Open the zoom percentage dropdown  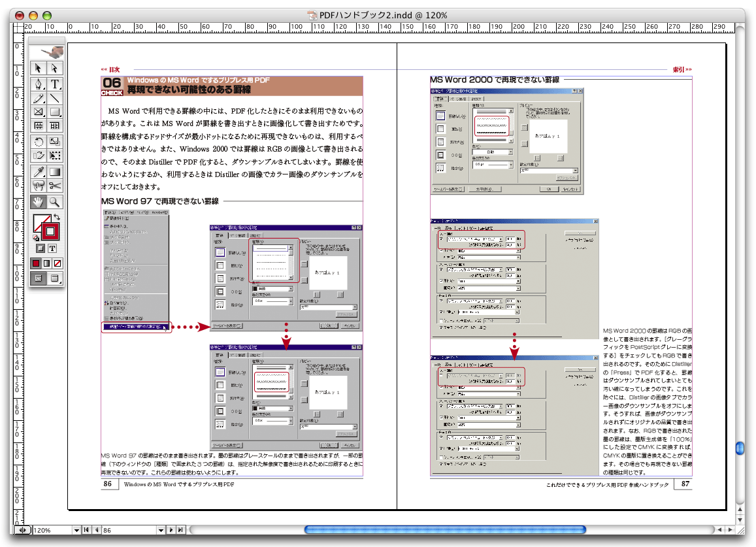coord(76,530)
